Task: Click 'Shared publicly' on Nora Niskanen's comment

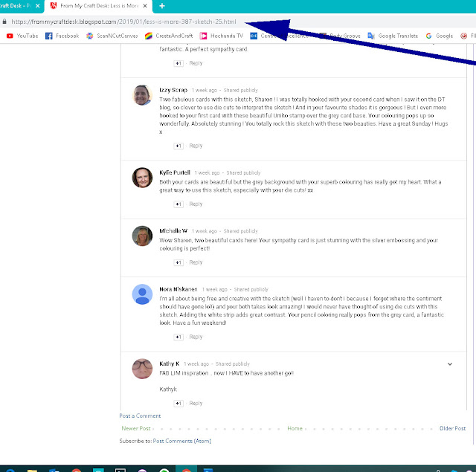Action: (x=251, y=289)
